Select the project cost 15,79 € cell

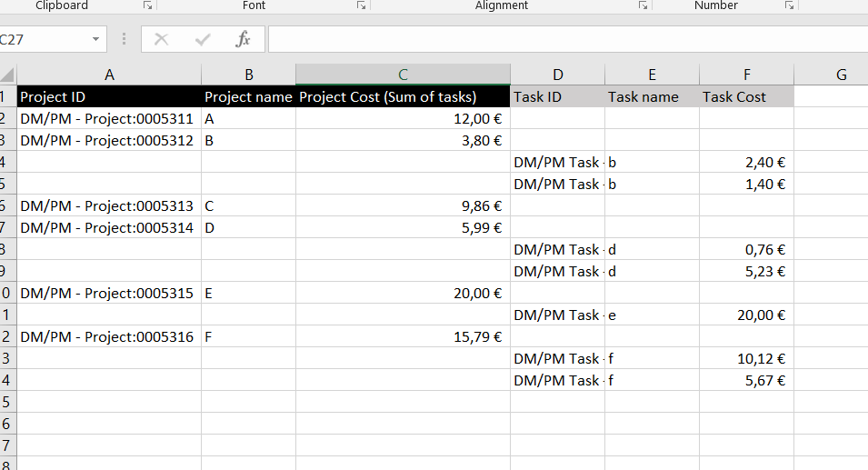[403, 336]
